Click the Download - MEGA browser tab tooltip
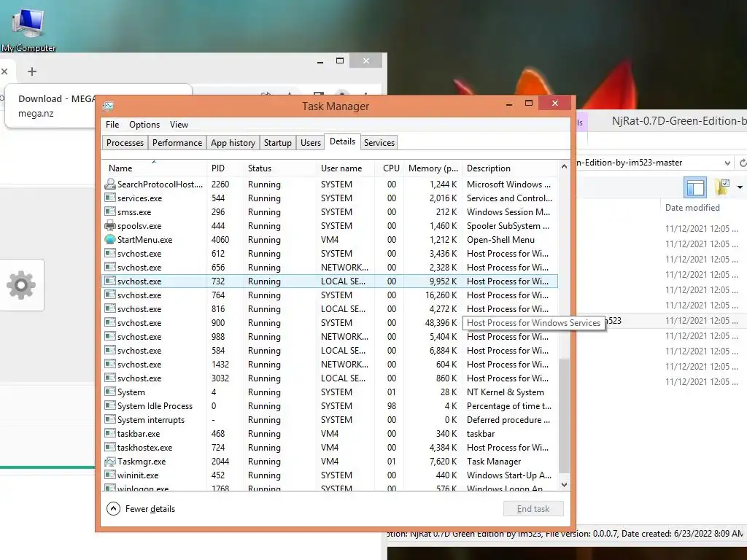 [98, 106]
